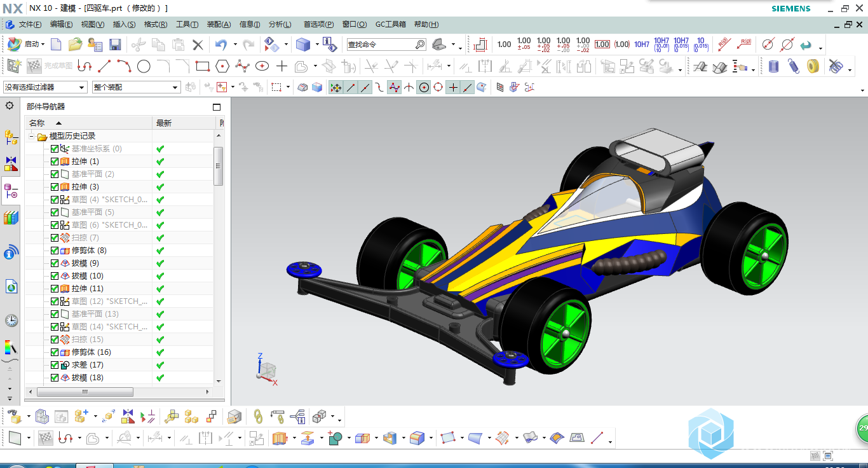Click the blue cylindrical spring icon
The height and width of the screenshot is (468, 868).
click(773, 65)
